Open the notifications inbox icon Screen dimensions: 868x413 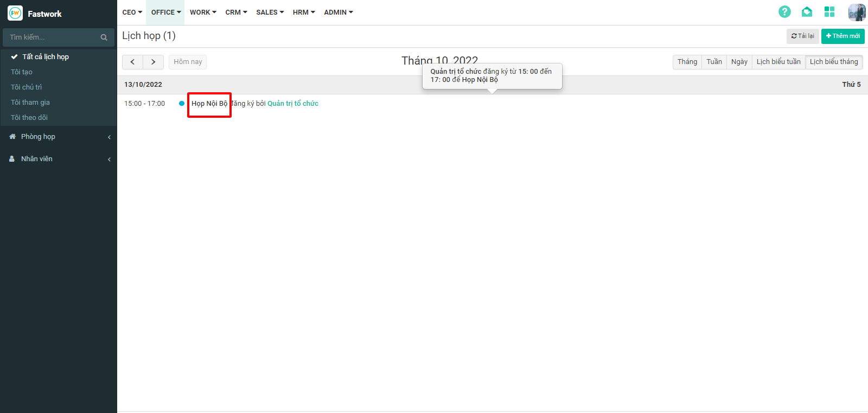807,12
